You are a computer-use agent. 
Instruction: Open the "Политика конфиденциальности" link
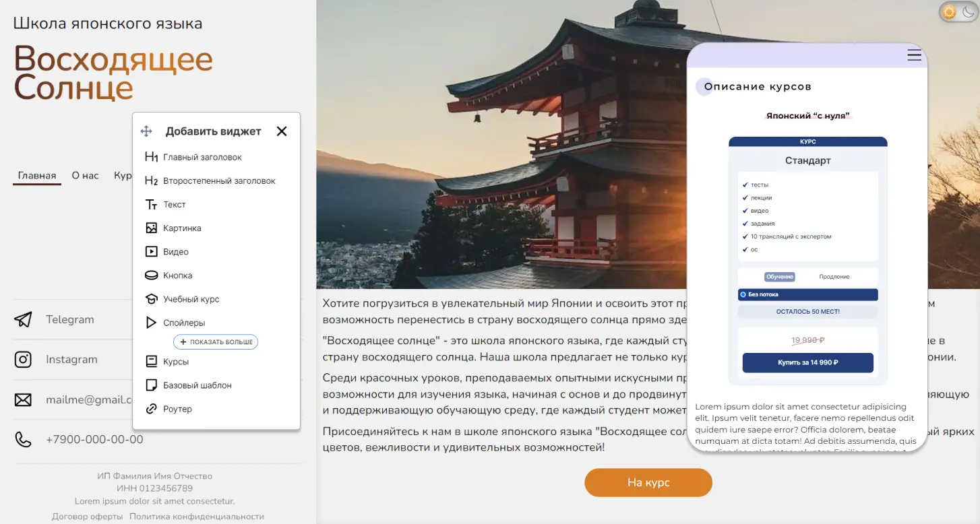(197, 517)
